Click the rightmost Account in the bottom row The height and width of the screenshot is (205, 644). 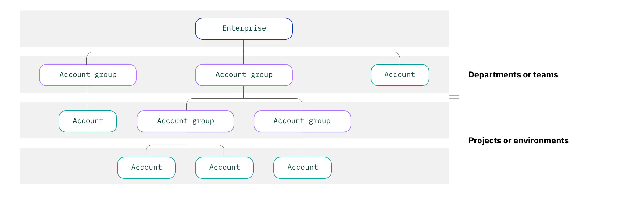pyautogui.click(x=302, y=167)
